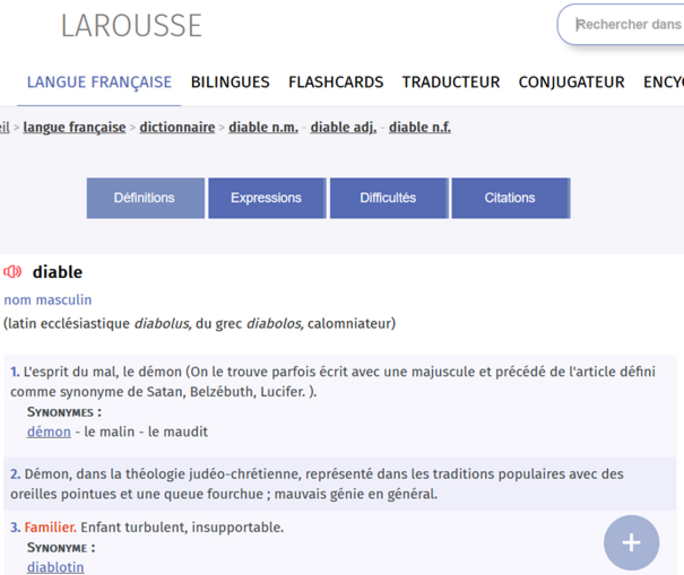
Task: Open the LAROUSSE home logo
Action: pyautogui.click(x=131, y=25)
